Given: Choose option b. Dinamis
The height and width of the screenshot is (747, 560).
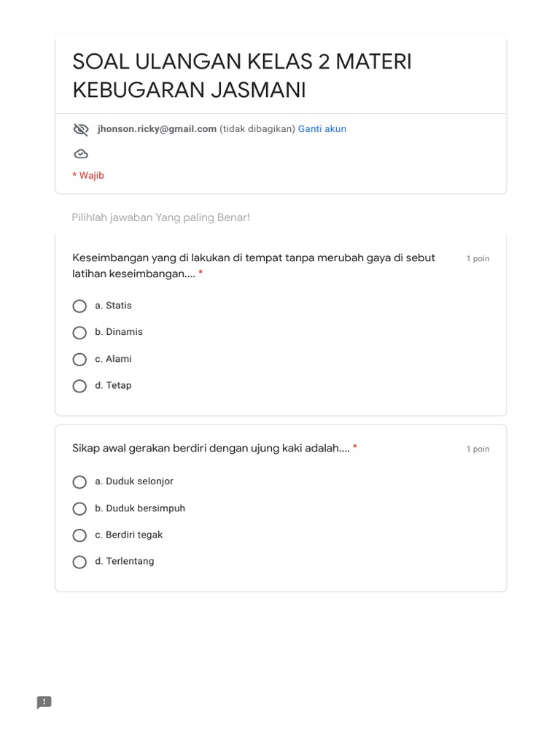Looking at the screenshot, I should [79, 333].
